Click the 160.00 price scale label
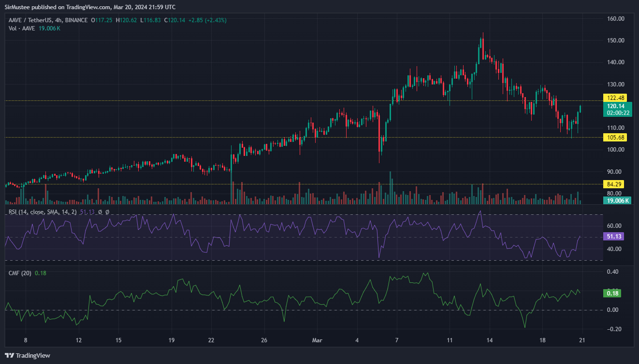This screenshot has height=364, width=639. [x=617, y=19]
